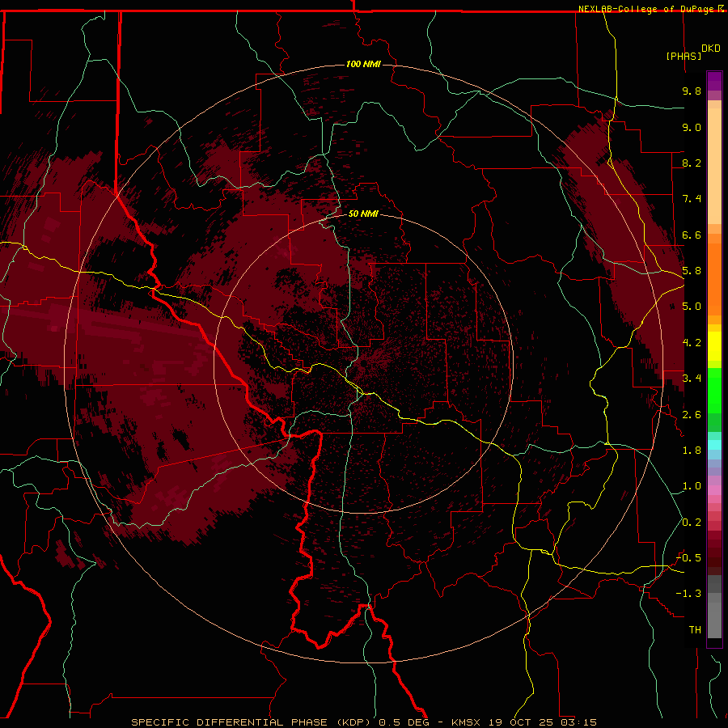
Task: Click the pink color bar segment
Action: pyautogui.click(x=714, y=490)
